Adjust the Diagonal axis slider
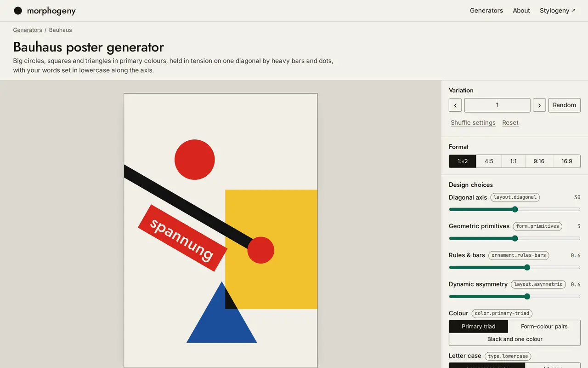 pos(514,209)
